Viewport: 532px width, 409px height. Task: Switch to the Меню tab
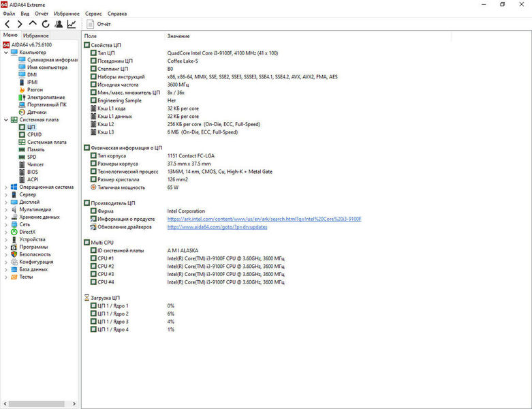(x=10, y=35)
